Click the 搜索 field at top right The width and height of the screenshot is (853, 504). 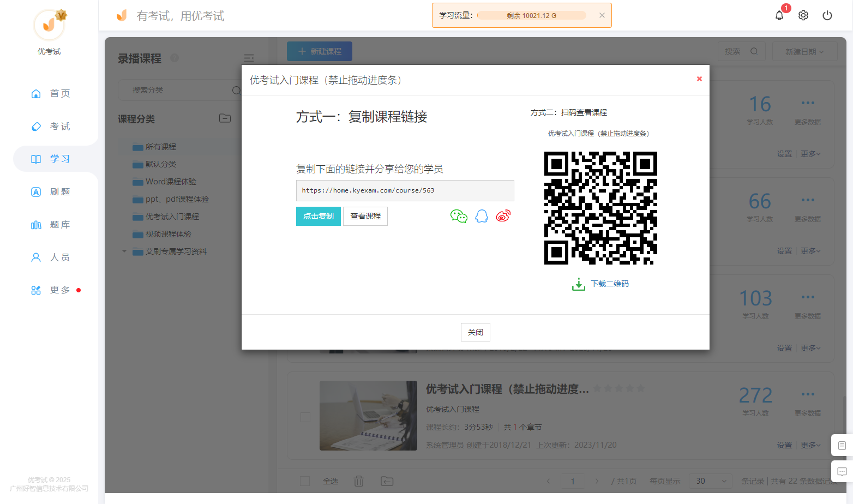tap(741, 51)
